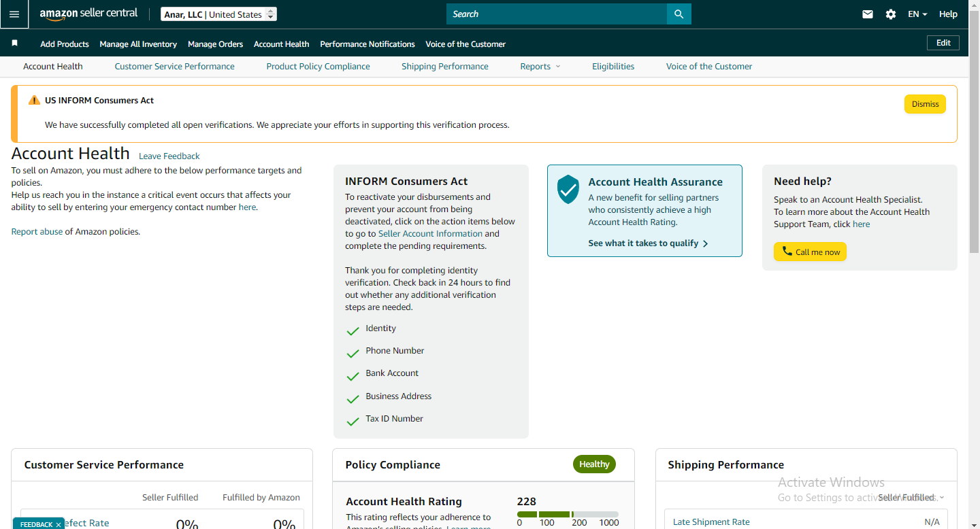Click 'here' link for emergency contact number
Screen dimensions: 980x529
[247, 207]
